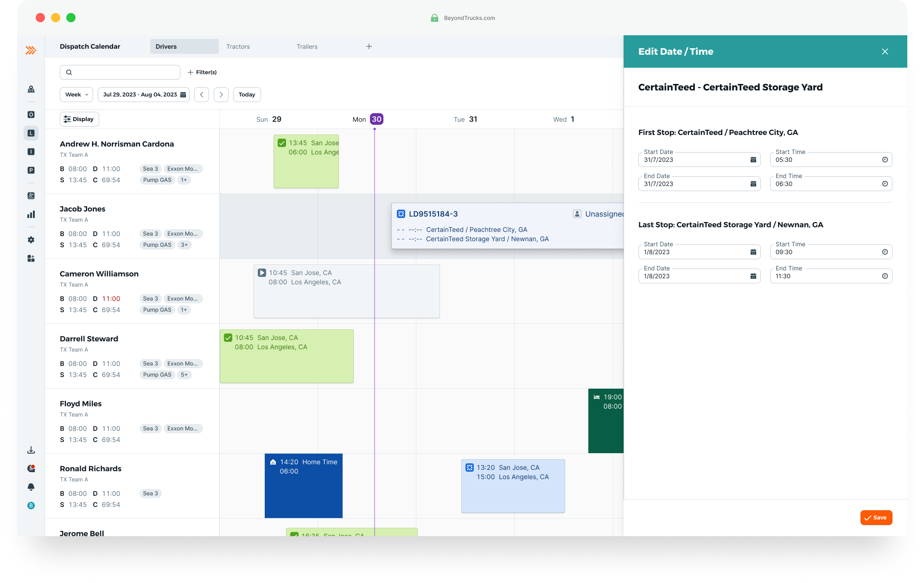This screenshot has height=583, width=924.
Task: Open calendar picker for First Stop Start Date
Action: point(753,160)
